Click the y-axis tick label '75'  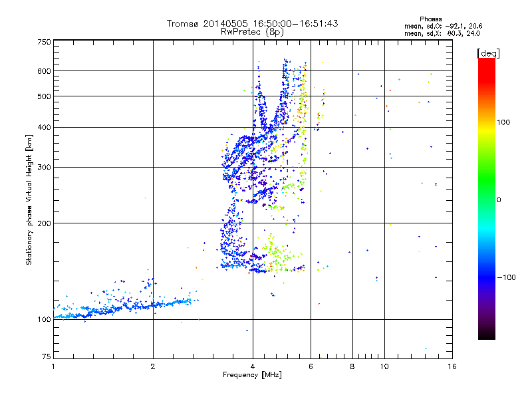point(47,356)
